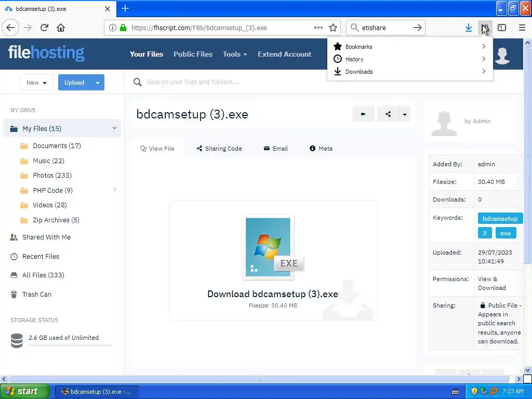Open Recent Files
Viewport: 532px width, 399px height.
[41, 256]
